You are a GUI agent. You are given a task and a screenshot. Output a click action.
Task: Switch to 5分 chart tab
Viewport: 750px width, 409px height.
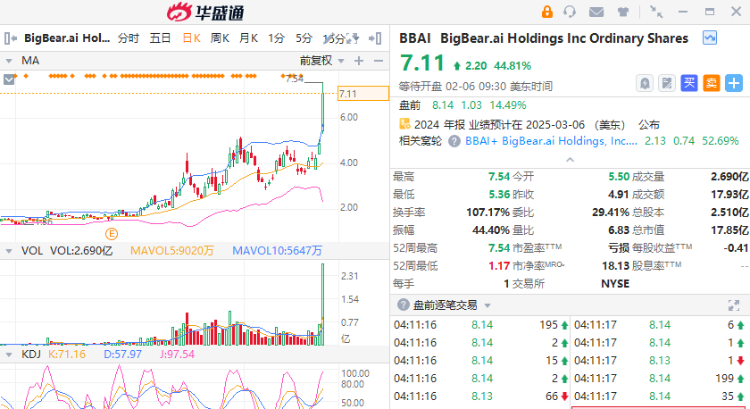tap(304, 38)
